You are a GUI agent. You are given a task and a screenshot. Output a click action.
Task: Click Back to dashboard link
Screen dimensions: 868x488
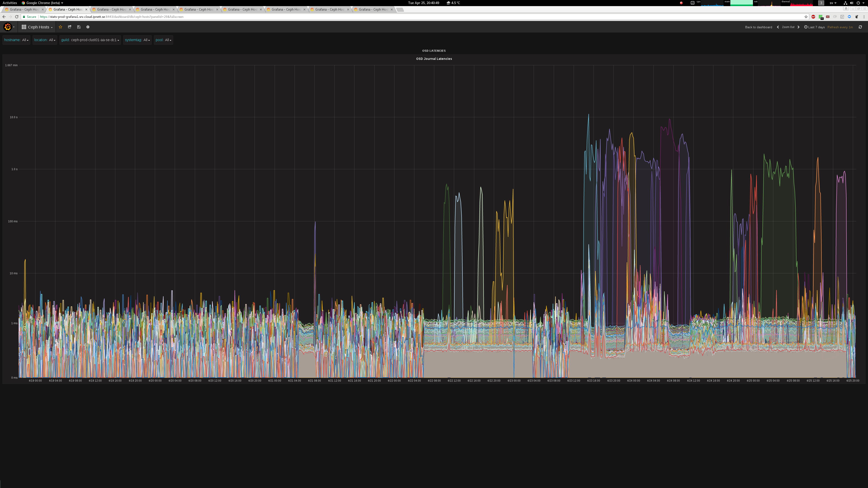coord(759,27)
